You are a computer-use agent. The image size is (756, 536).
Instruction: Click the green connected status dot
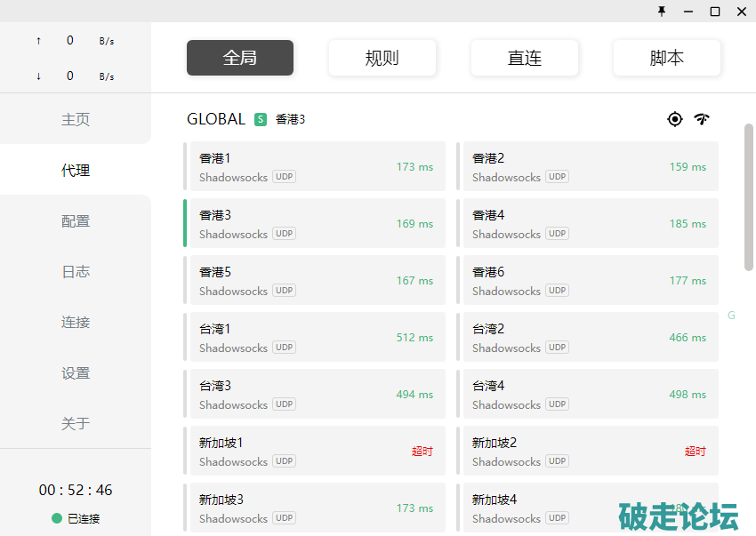57,519
